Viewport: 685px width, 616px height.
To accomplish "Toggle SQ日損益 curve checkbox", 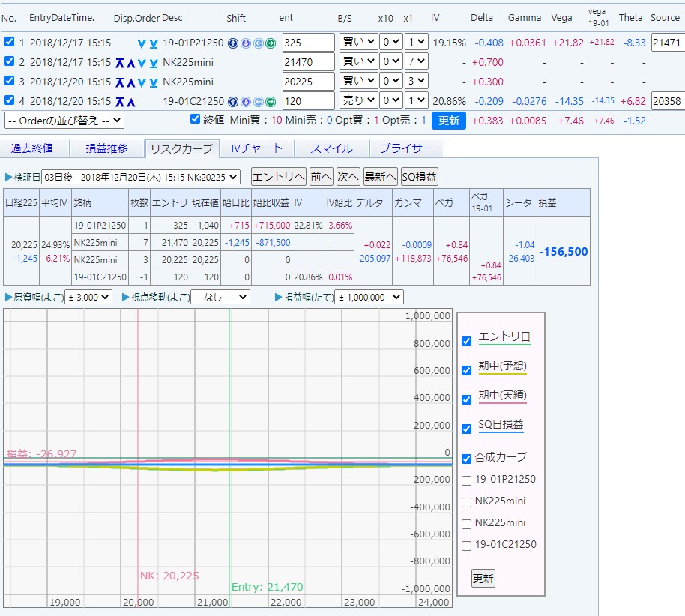I will click(467, 429).
